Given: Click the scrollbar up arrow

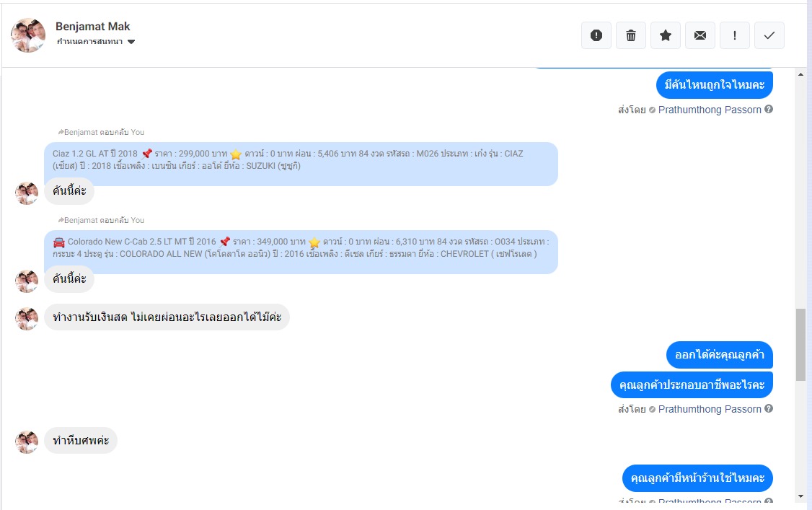Looking at the screenshot, I should point(800,74).
